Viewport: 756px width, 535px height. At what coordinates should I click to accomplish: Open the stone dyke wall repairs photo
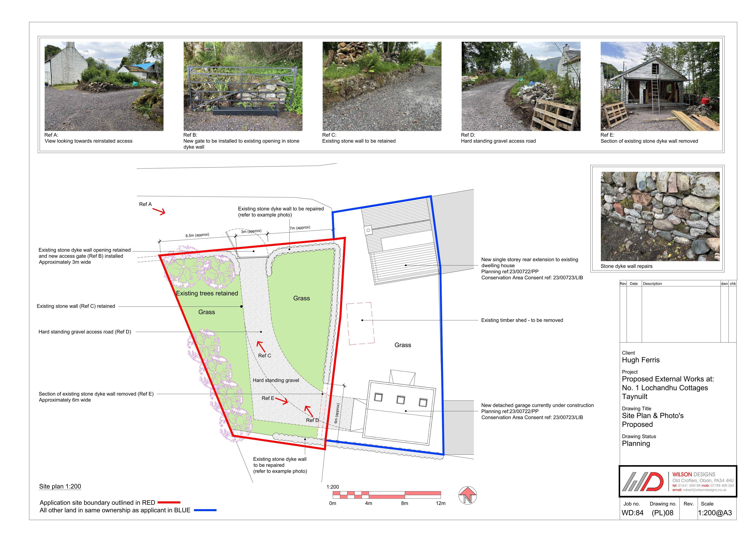660,216
